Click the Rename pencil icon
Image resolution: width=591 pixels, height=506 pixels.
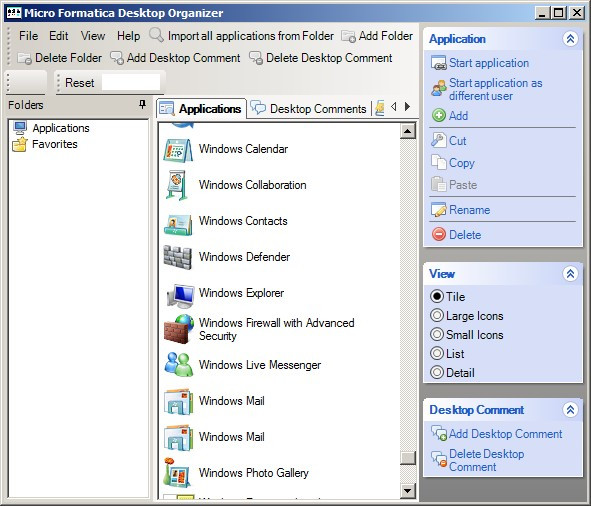point(438,210)
